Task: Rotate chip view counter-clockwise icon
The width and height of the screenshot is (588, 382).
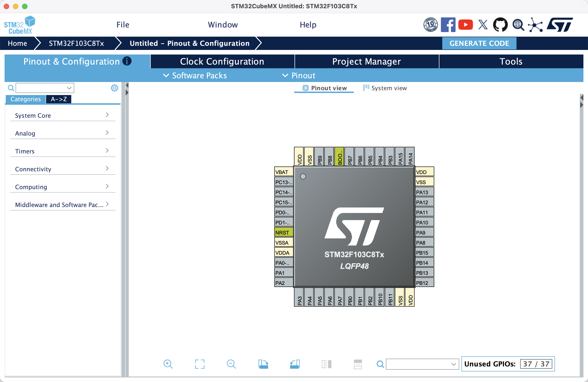Action: [x=295, y=364]
